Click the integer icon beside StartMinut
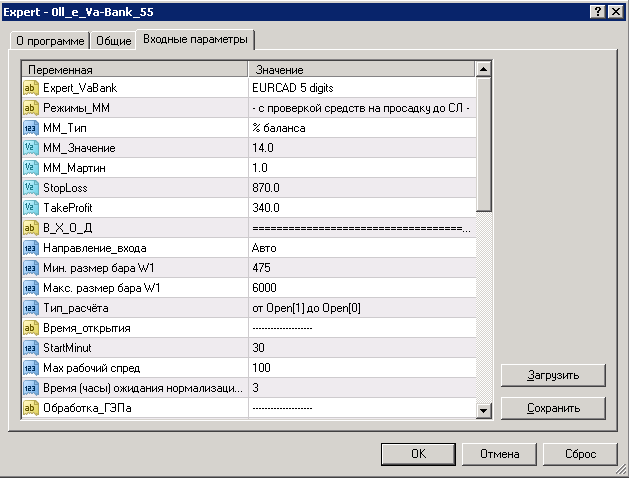This screenshot has height=478, width=629. click(x=31, y=348)
